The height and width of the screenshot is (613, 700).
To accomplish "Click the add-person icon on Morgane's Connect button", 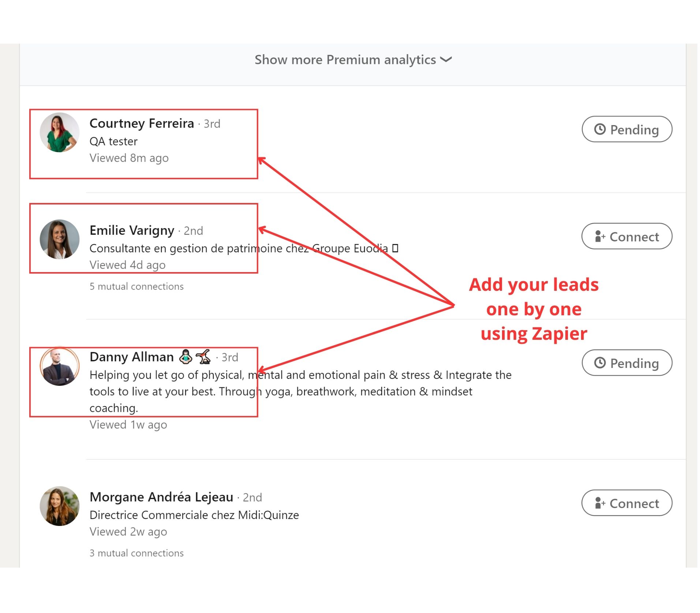I will [x=599, y=503].
